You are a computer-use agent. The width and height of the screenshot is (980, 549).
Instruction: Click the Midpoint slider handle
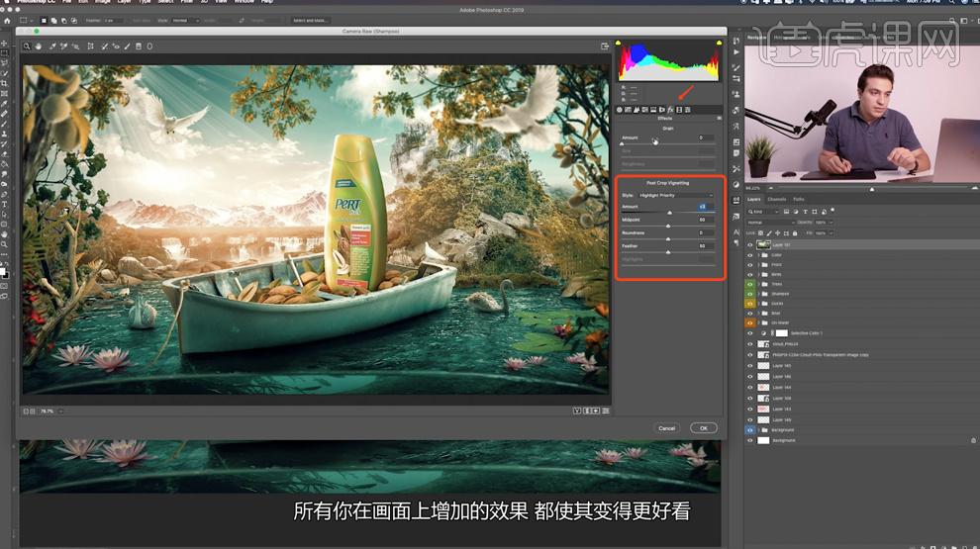[x=668, y=226]
